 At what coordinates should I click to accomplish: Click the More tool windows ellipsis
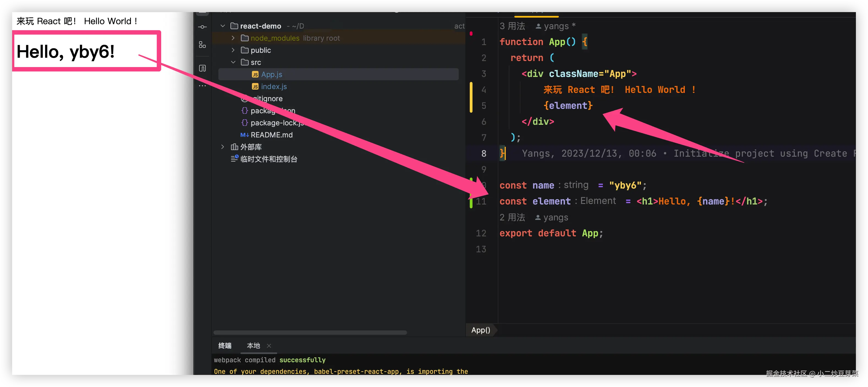click(202, 86)
